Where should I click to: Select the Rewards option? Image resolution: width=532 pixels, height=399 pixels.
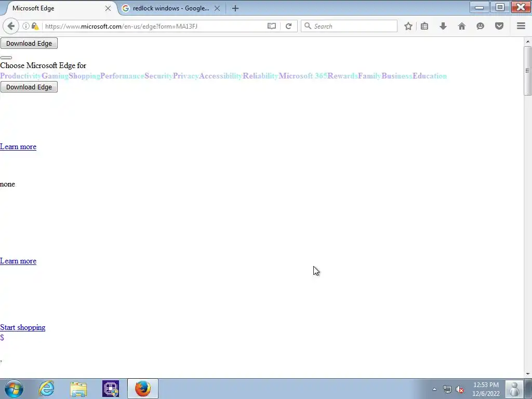click(343, 76)
